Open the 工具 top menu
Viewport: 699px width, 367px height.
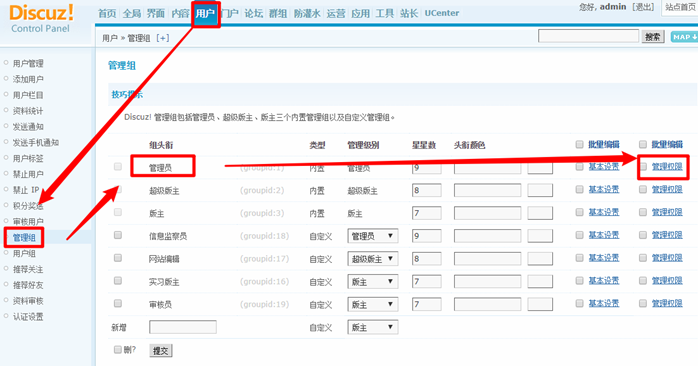click(x=384, y=13)
